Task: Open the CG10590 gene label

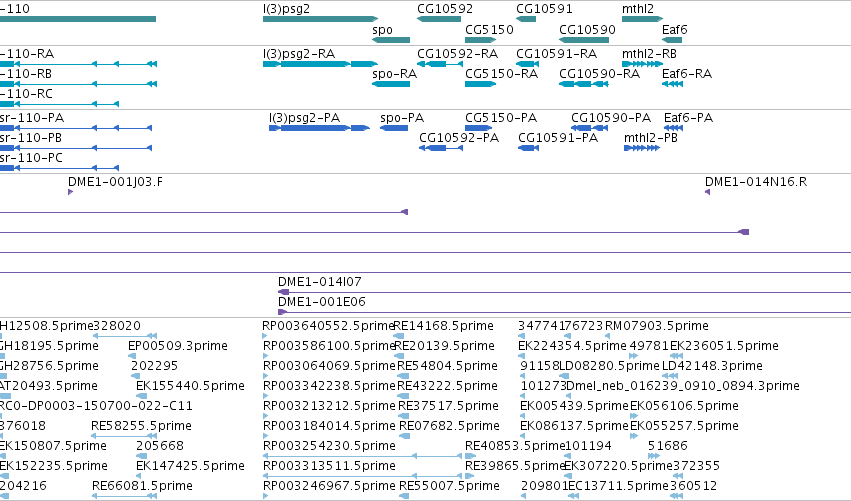Action: click(x=587, y=30)
